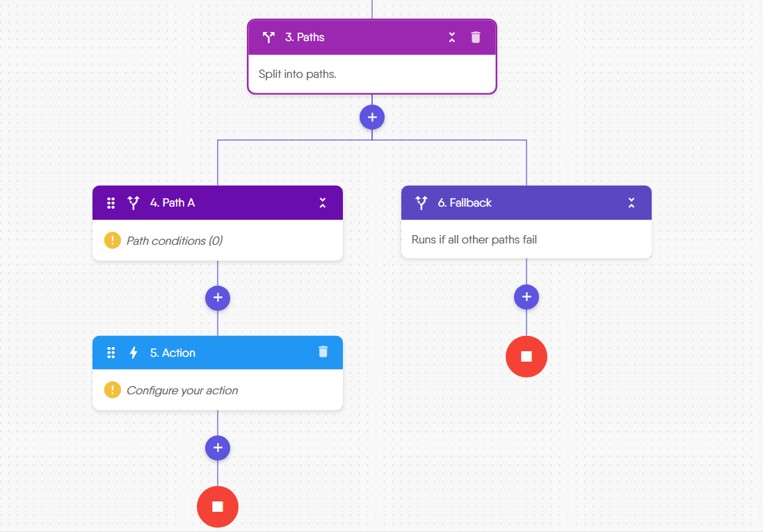Click the branch icon on 4. Path A
Screen dimensions: 763x532
[x=134, y=203]
